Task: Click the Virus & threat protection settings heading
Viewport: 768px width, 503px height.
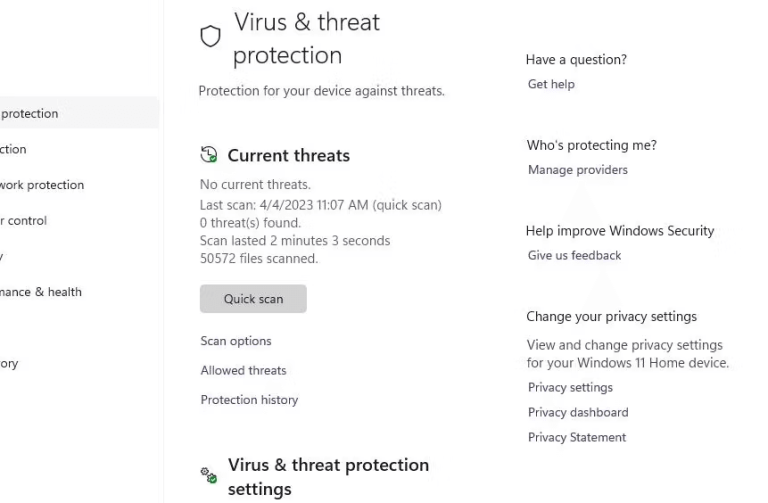Action: click(328, 477)
